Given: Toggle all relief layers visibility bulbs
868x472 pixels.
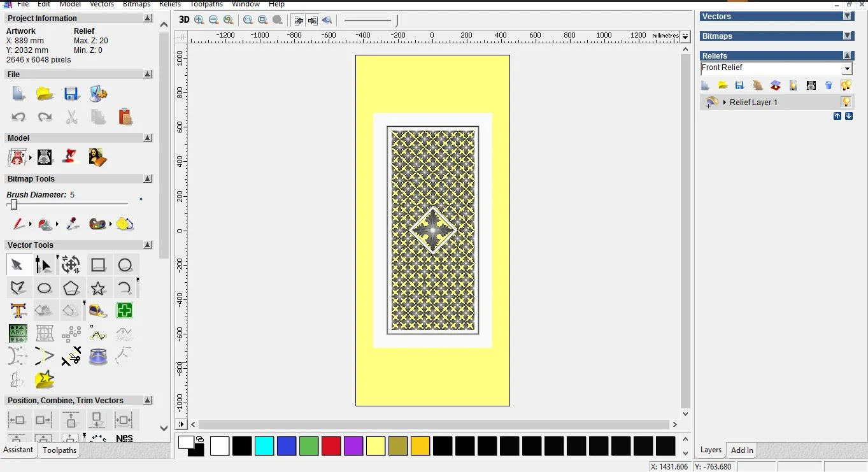Looking at the screenshot, I should (846, 85).
